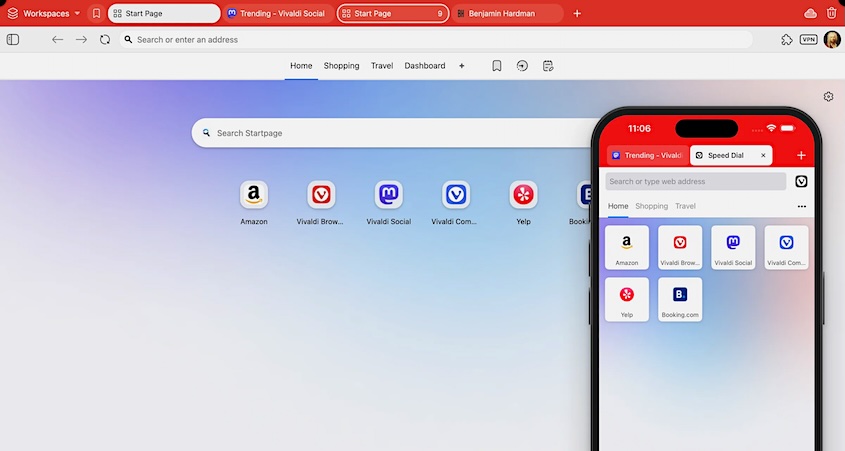Open the Workspaces menu
This screenshot has height=451, width=845.
click(44, 13)
